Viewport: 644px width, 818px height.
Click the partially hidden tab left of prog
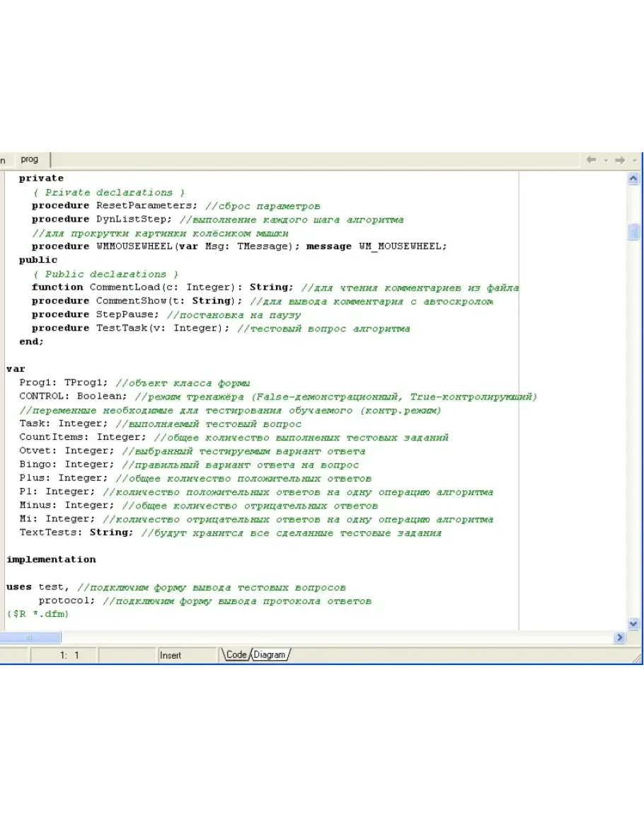4,161
